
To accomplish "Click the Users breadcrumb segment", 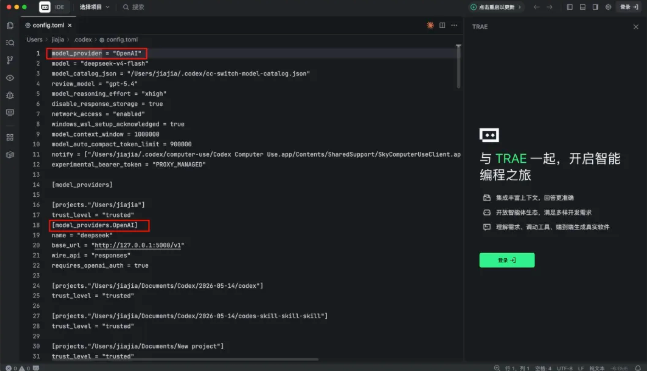I will tap(34, 40).
